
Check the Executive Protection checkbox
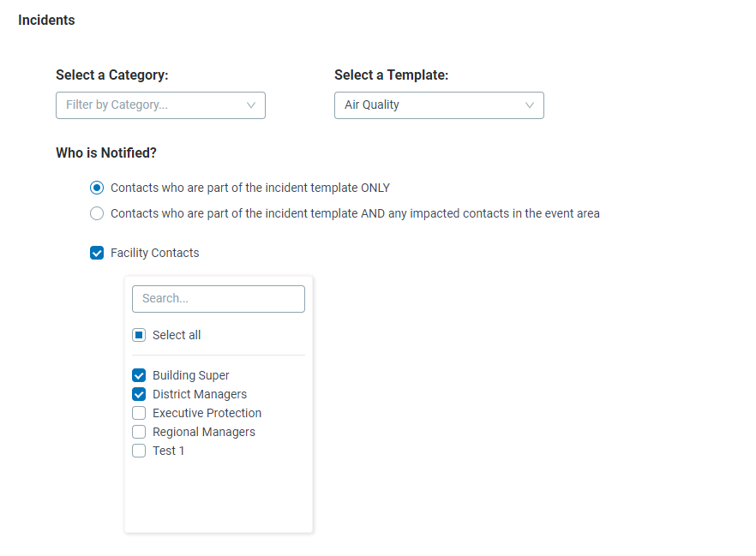click(x=139, y=413)
